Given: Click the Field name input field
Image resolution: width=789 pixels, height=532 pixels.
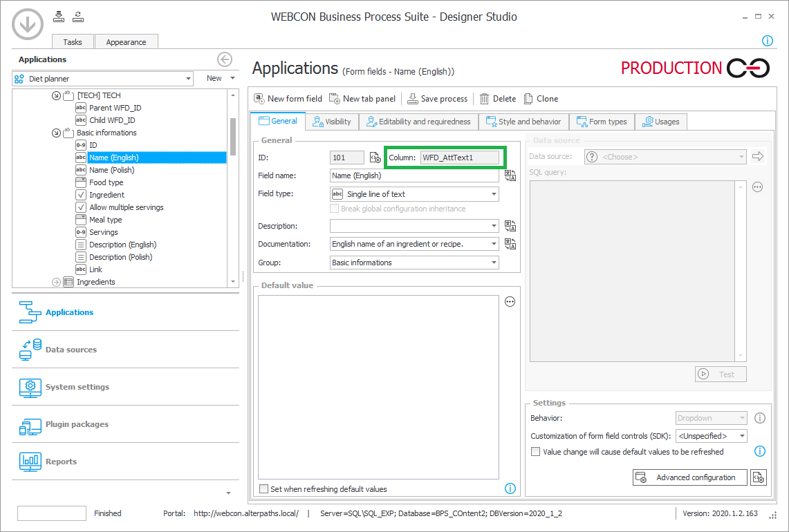Looking at the screenshot, I should [414, 175].
